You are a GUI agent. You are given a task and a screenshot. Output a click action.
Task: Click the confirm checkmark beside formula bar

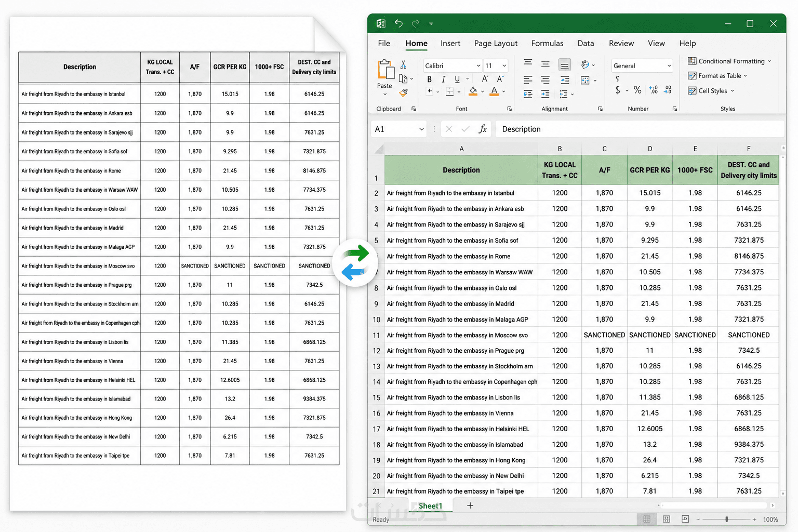pyautogui.click(x=465, y=129)
